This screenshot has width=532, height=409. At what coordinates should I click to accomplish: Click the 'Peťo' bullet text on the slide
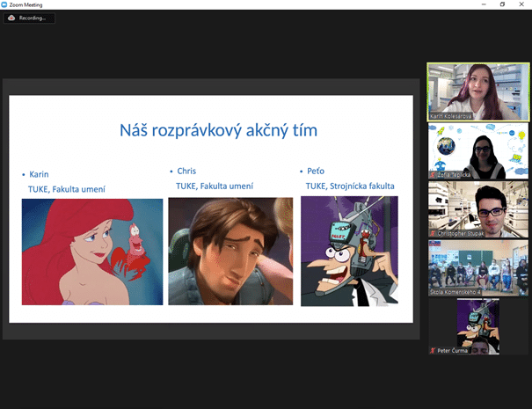(316, 171)
